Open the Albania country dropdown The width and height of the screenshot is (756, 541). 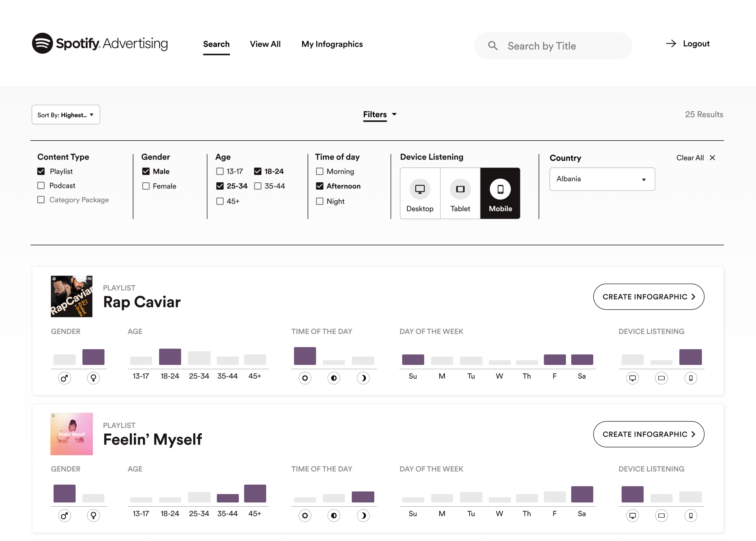(602, 179)
